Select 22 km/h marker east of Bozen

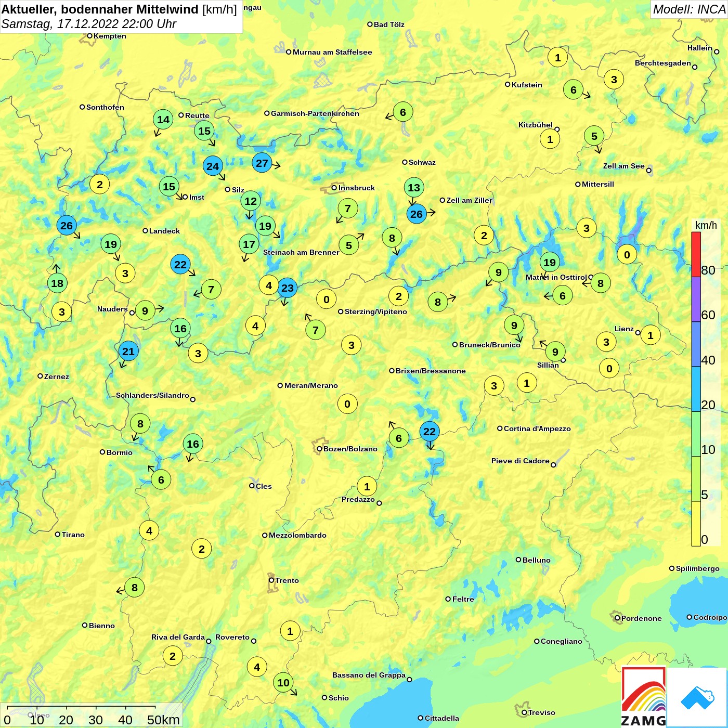click(x=430, y=432)
